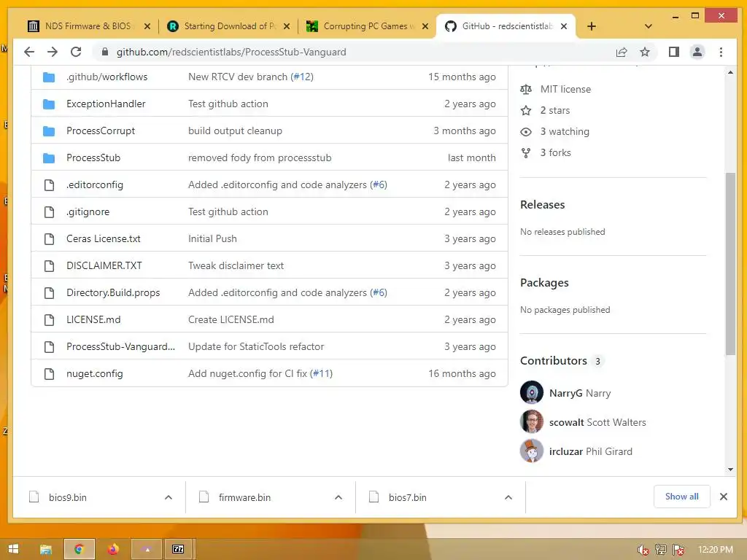View the MIT license link
747x560 pixels.
click(x=565, y=89)
